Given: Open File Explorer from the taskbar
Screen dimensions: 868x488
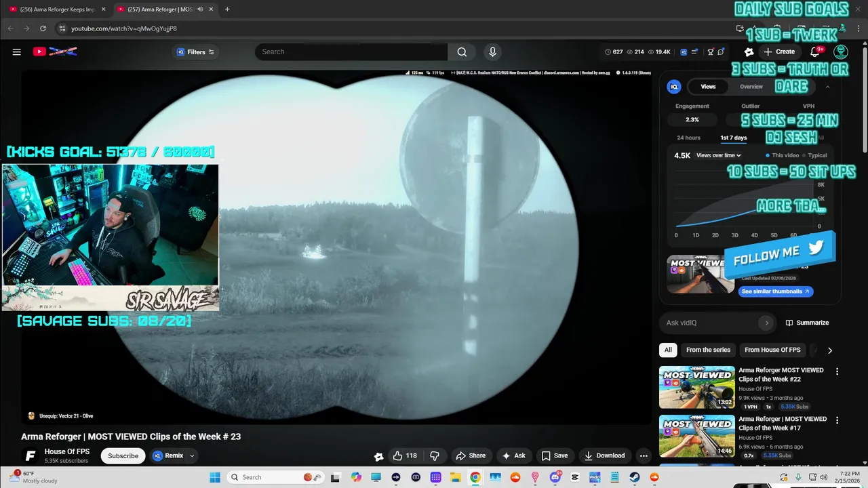Looking at the screenshot, I should (456, 477).
